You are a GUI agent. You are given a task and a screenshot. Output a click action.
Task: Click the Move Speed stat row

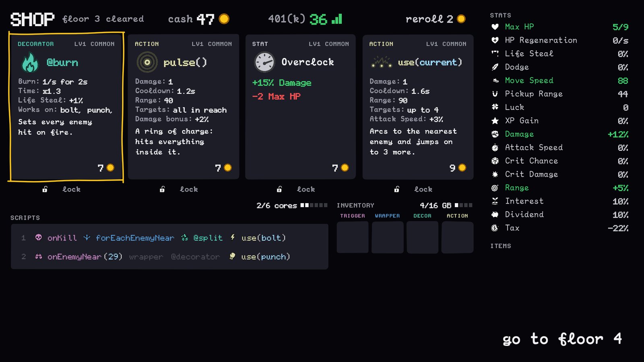point(560,80)
